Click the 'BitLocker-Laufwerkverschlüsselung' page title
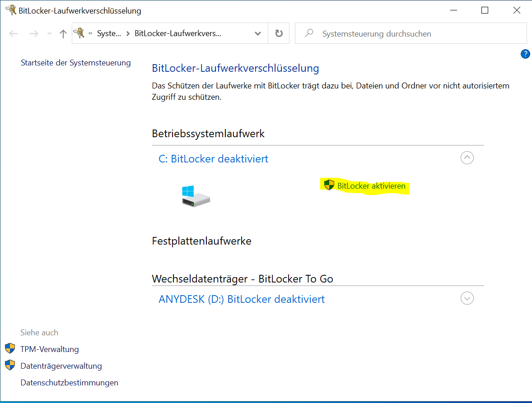This screenshot has height=403, width=532. (x=235, y=68)
